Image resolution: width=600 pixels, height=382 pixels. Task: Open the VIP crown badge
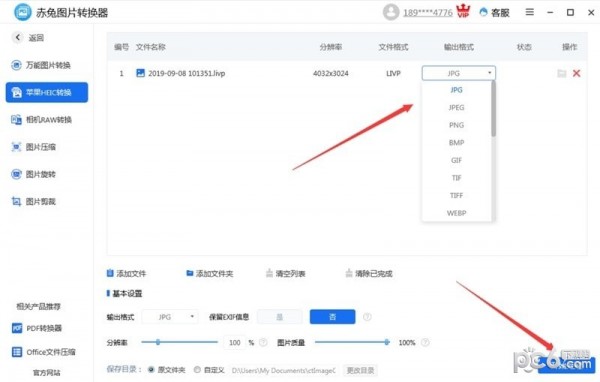point(463,11)
